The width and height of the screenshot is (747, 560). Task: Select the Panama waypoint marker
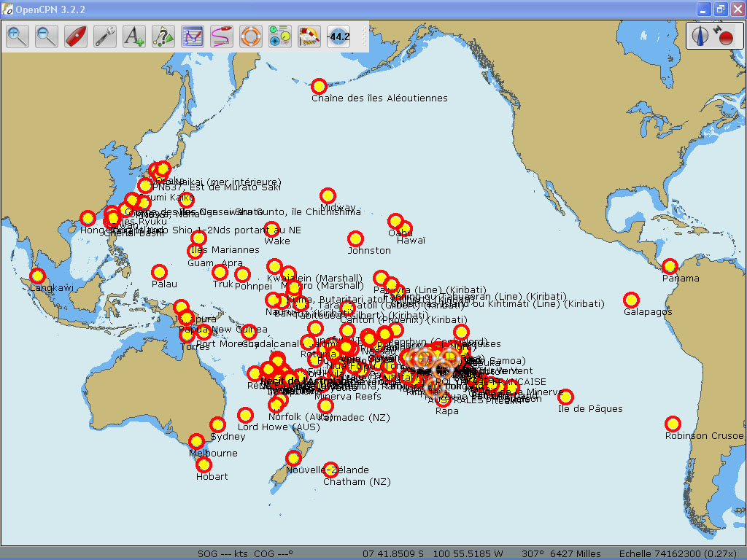[670, 267]
